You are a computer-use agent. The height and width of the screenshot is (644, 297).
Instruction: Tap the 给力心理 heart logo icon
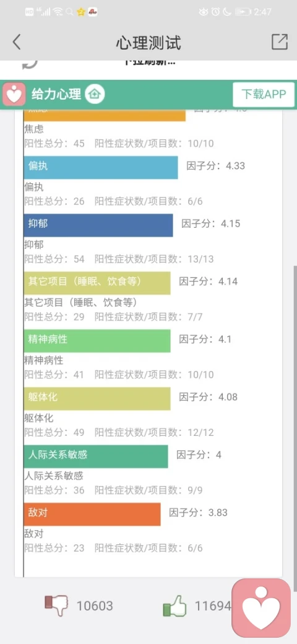(x=14, y=95)
